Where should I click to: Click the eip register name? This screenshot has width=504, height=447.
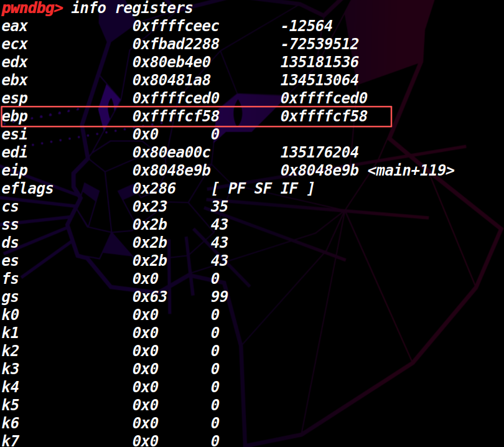click(x=14, y=171)
